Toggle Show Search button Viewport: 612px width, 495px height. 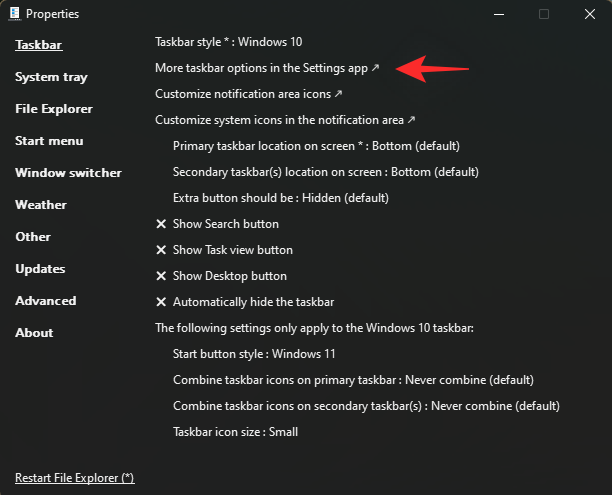[x=217, y=224]
